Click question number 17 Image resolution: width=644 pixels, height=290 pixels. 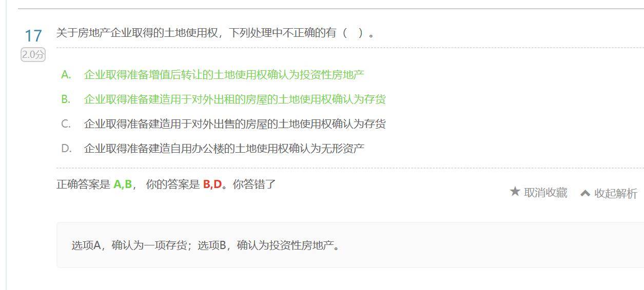[x=33, y=36]
